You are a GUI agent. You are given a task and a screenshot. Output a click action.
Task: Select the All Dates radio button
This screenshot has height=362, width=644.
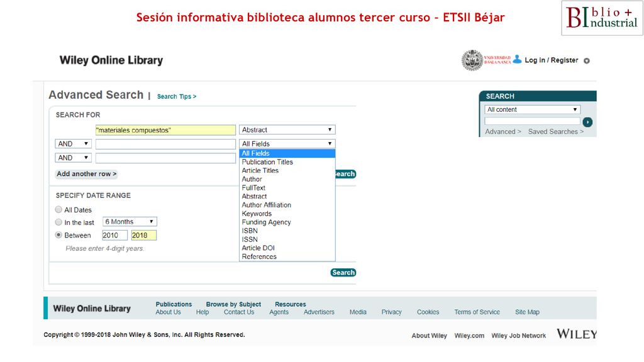(58, 209)
